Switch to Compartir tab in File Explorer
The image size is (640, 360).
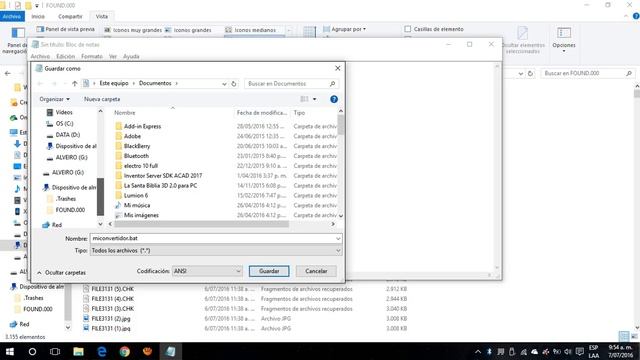tap(70, 16)
